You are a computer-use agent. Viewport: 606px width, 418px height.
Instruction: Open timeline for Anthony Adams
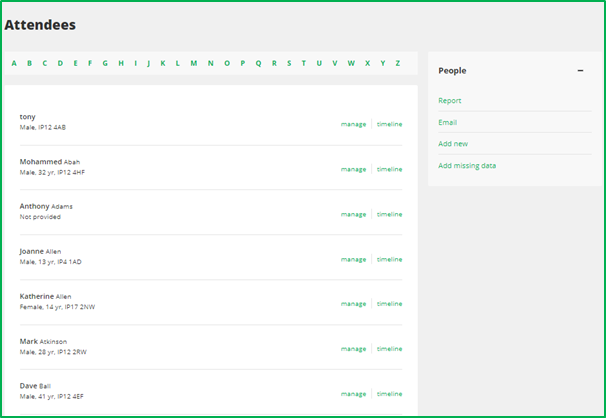[390, 214]
